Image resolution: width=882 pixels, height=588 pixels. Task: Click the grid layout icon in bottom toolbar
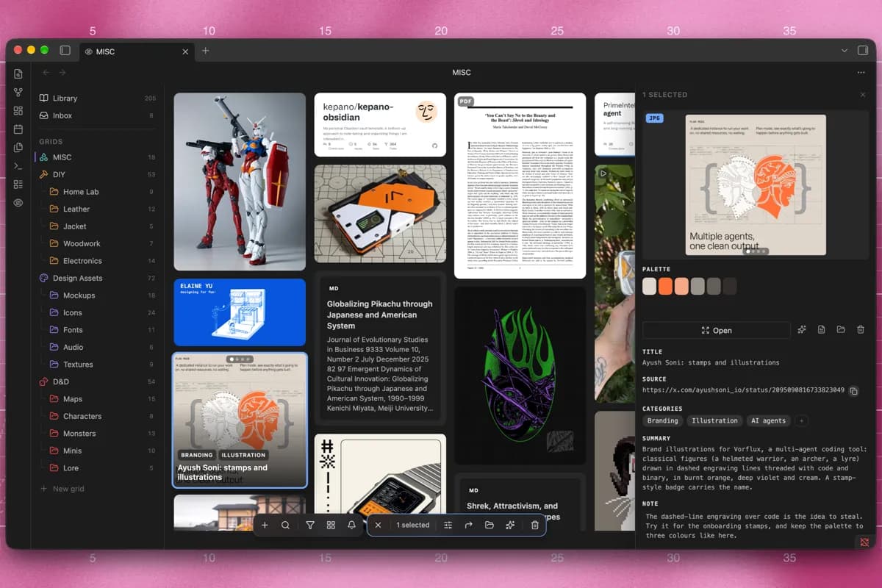coord(331,525)
